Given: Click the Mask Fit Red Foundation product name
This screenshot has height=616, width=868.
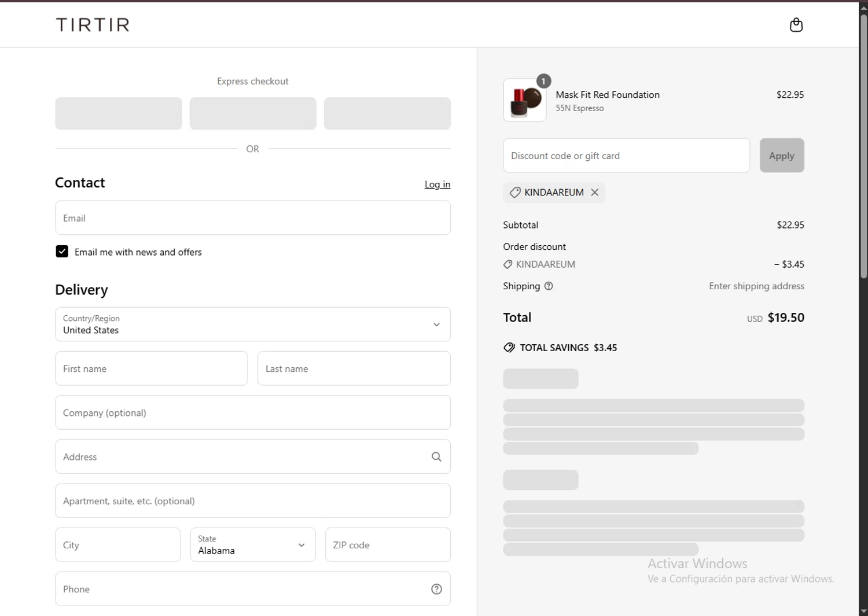Looking at the screenshot, I should tap(608, 95).
